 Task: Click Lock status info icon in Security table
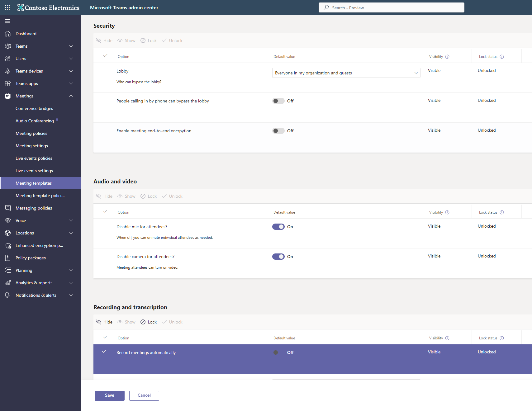(x=502, y=57)
